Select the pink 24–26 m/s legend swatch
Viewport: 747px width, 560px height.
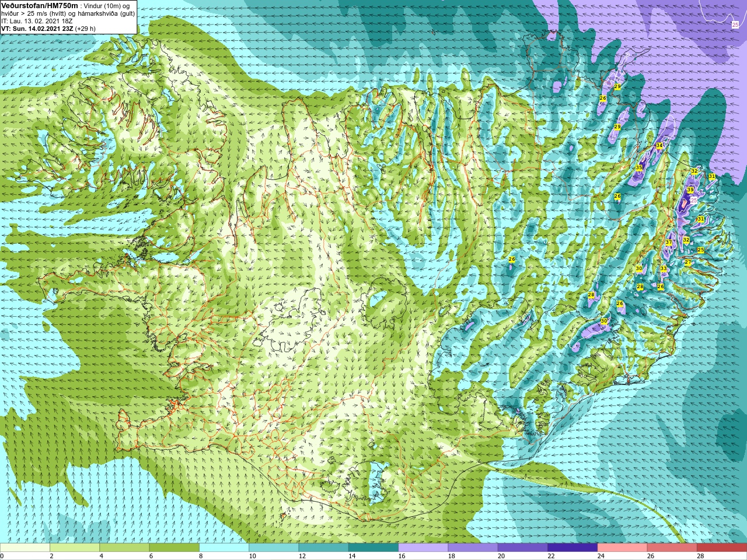[622, 548]
